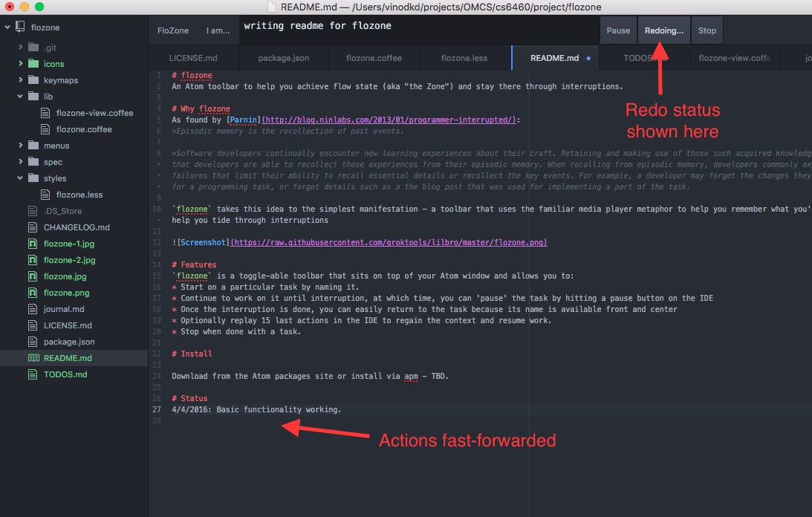Image resolution: width=812 pixels, height=517 pixels.
Task: Select the README.md tab
Action: pos(555,58)
